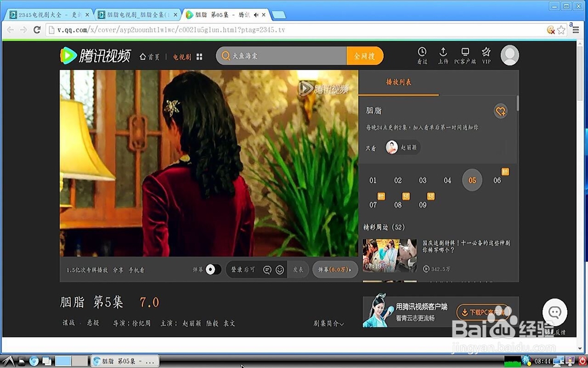
Task: Play episode 08
Action: (x=398, y=205)
